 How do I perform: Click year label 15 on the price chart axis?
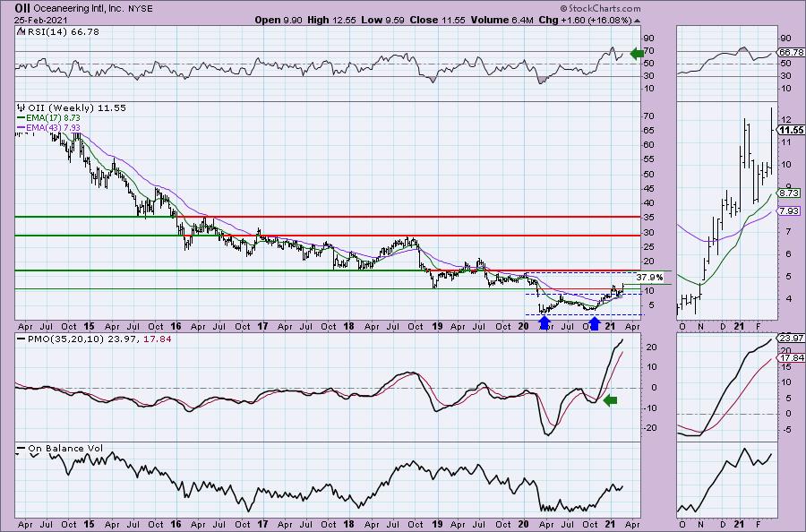(x=89, y=326)
